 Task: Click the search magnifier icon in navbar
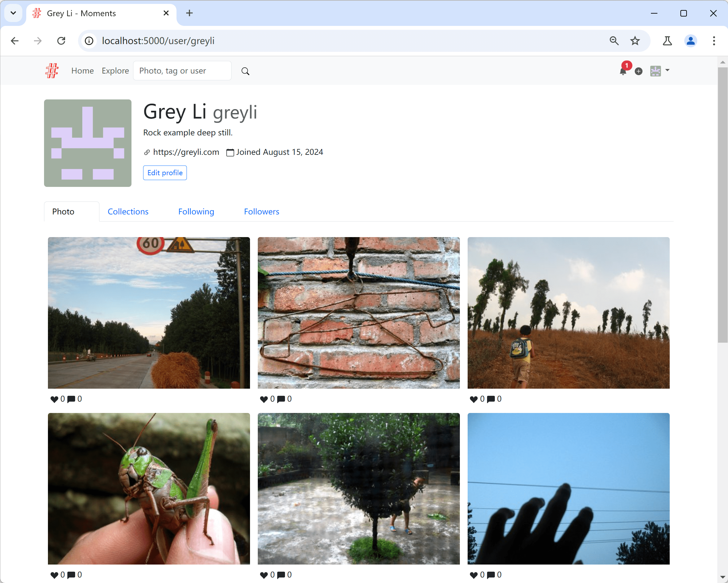245,71
